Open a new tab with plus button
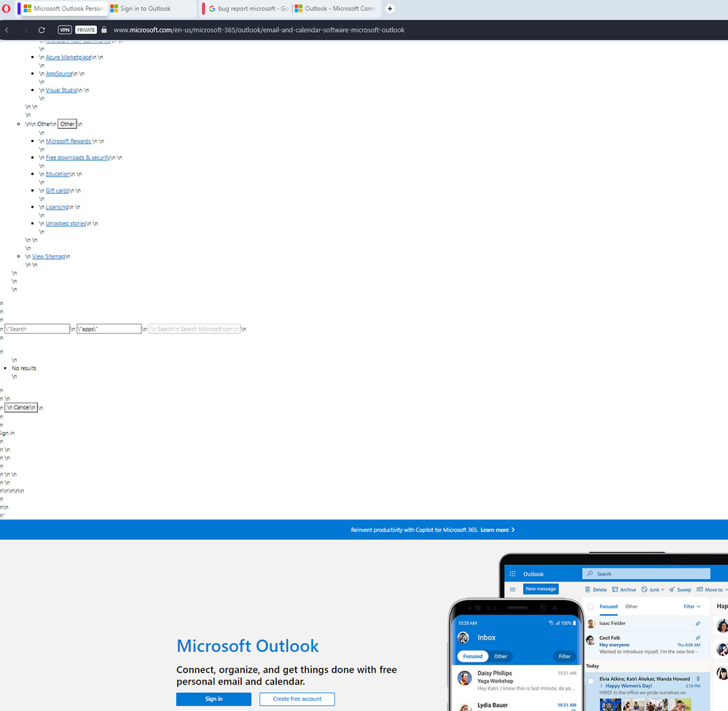 pos(390,8)
